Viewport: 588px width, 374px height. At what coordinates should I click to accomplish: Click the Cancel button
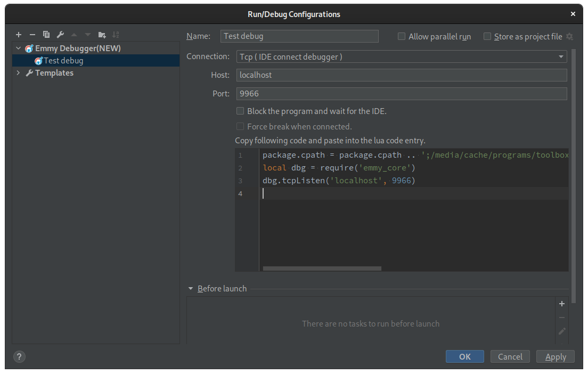pyautogui.click(x=510, y=357)
